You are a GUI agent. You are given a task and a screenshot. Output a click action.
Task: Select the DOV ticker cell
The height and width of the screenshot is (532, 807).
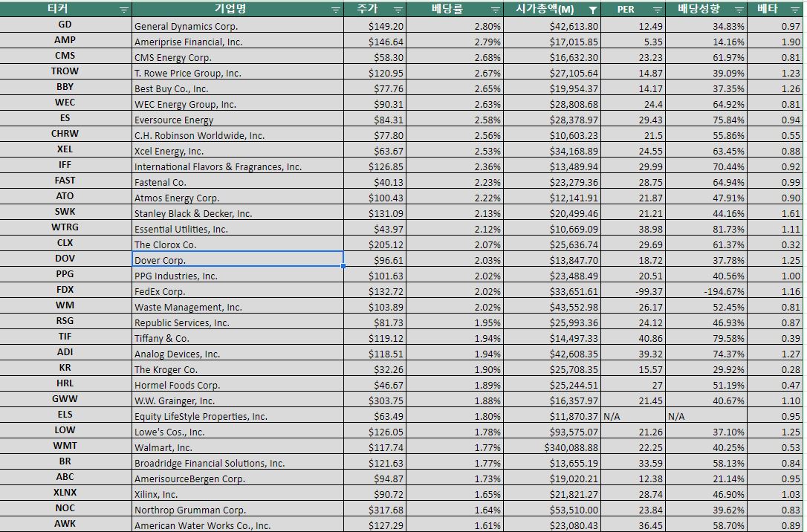65,259
